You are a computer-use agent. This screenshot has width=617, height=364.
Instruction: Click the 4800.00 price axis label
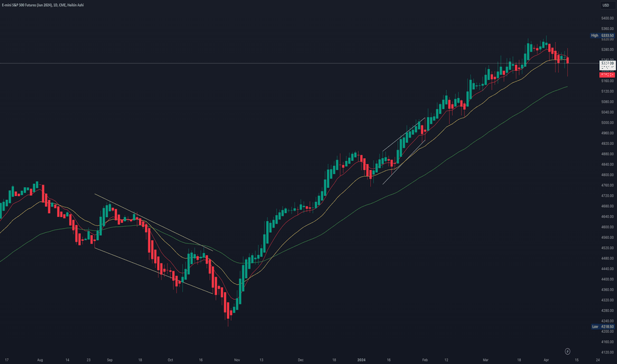607,175
